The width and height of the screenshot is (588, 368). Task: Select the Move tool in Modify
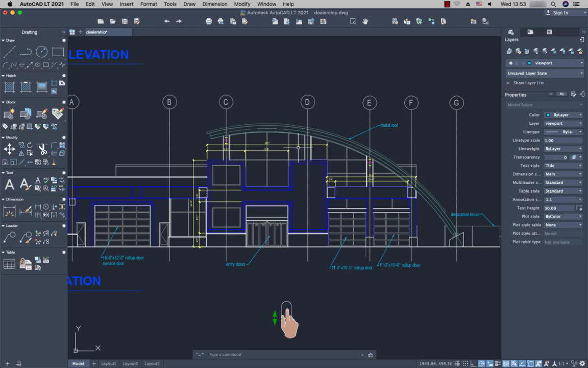point(9,149)
